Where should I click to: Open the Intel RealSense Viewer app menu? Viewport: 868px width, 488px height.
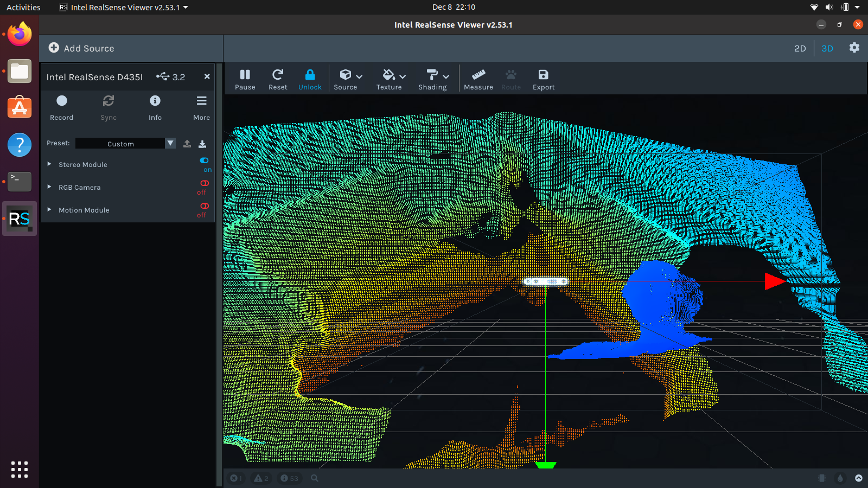click(x=124, y=7)
